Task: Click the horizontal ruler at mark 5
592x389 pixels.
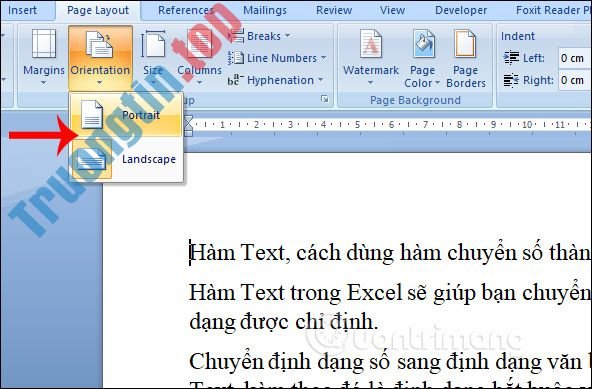Action: 357,124
